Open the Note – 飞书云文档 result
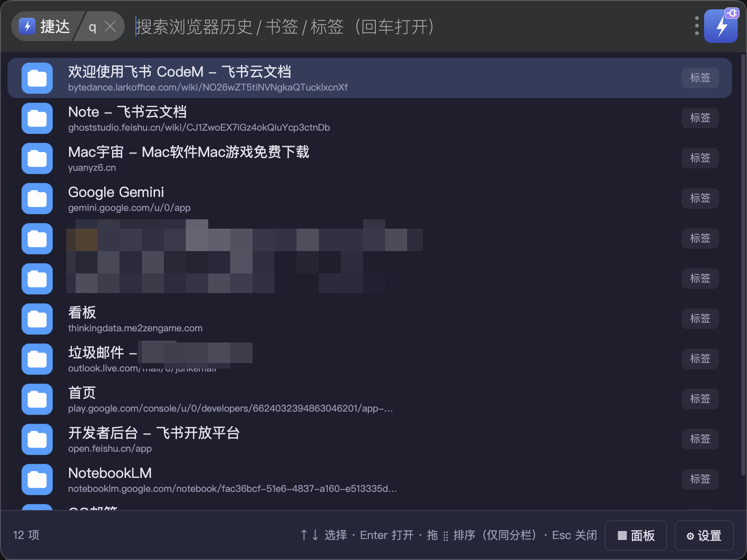 click(370, 118)
